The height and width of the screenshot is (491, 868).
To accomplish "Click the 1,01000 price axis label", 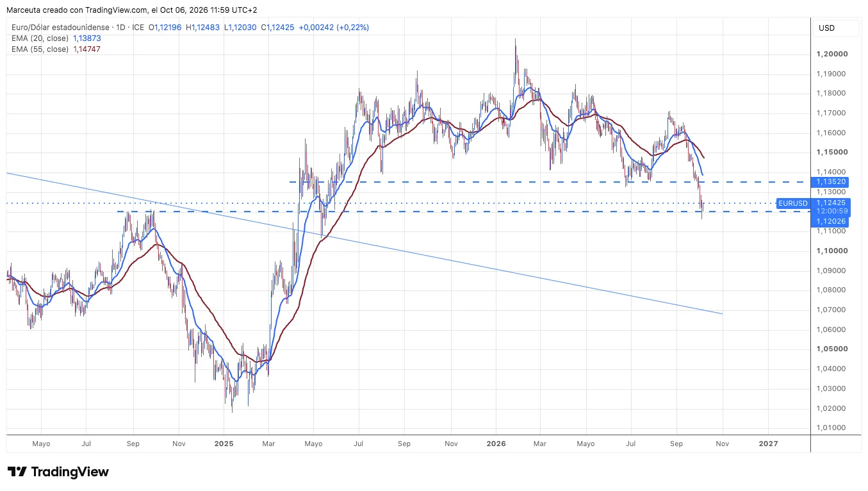I will (831, 428).
